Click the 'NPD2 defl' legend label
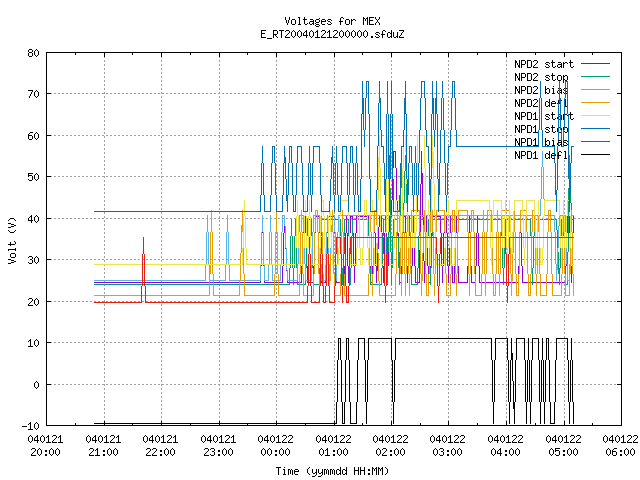 [541, 103]
